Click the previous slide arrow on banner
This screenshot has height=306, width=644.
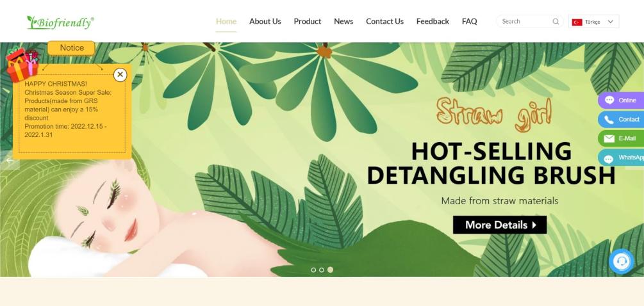pos(10,160)
